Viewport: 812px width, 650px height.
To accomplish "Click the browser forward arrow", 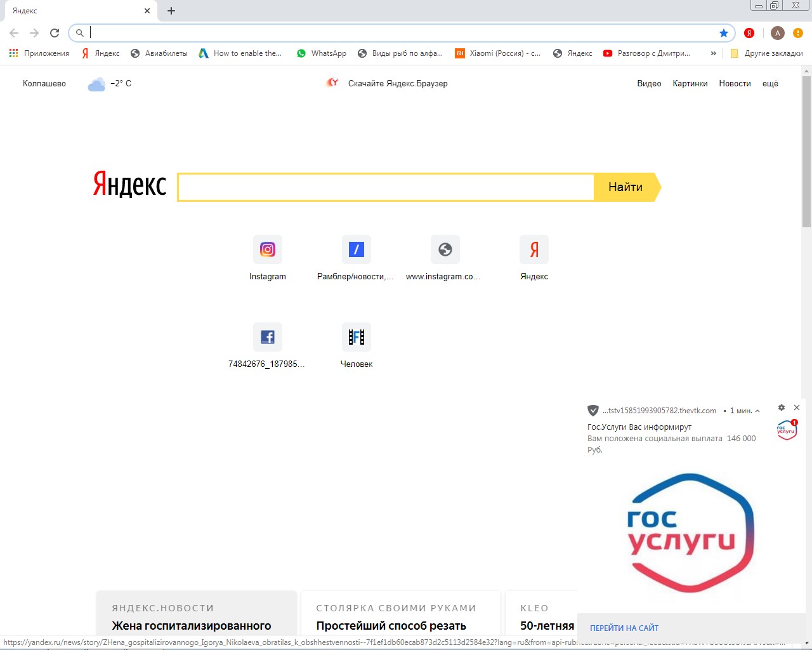I will click(34, 33).
